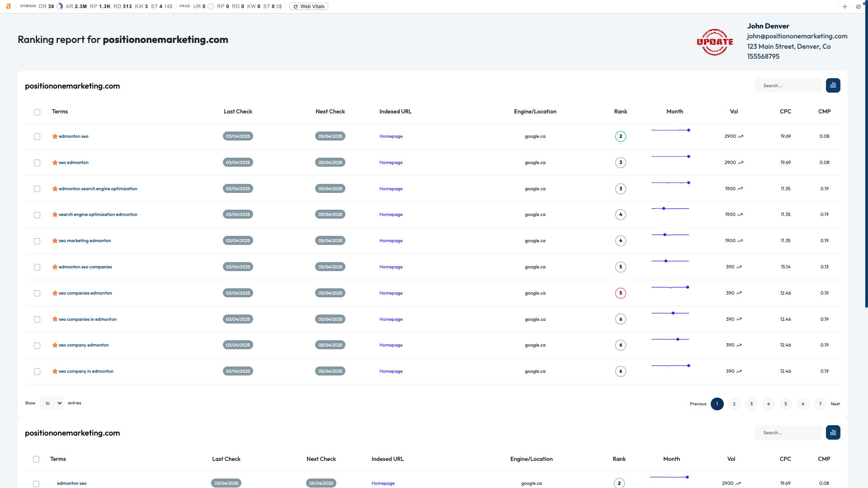Click star next to seo marketing edmonton

point(55,241)
